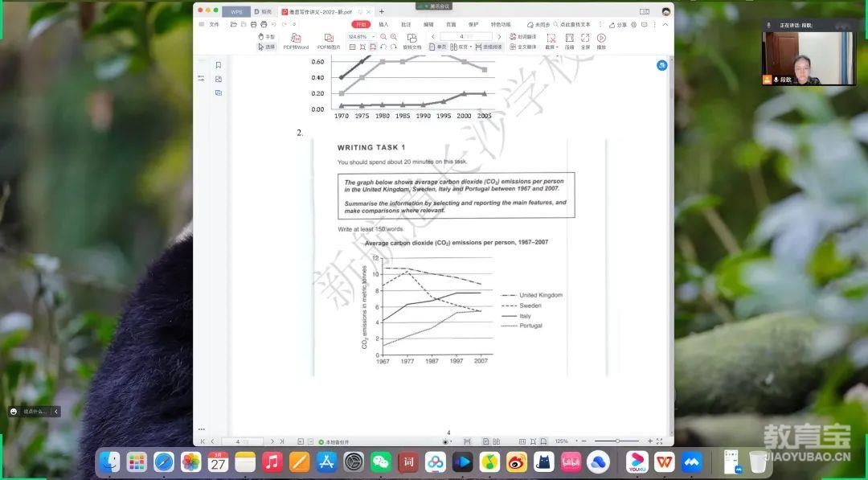Add a new tab with plus
Image resolution: width=868 pixels, height=480 pixels.
(x=382, y=11)
